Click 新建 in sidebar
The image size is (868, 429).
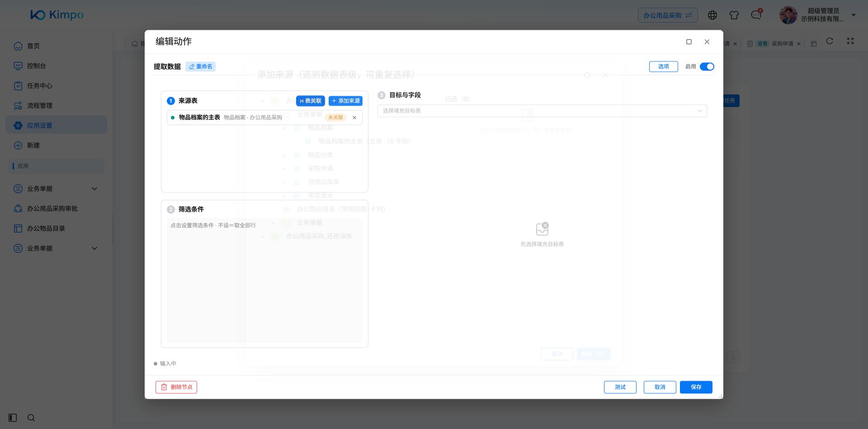point(56,145)
